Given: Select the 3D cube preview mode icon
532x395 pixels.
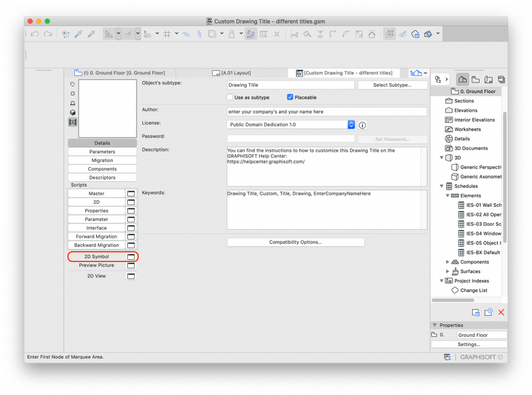Looking at the screenshot, I should [72, 112].
